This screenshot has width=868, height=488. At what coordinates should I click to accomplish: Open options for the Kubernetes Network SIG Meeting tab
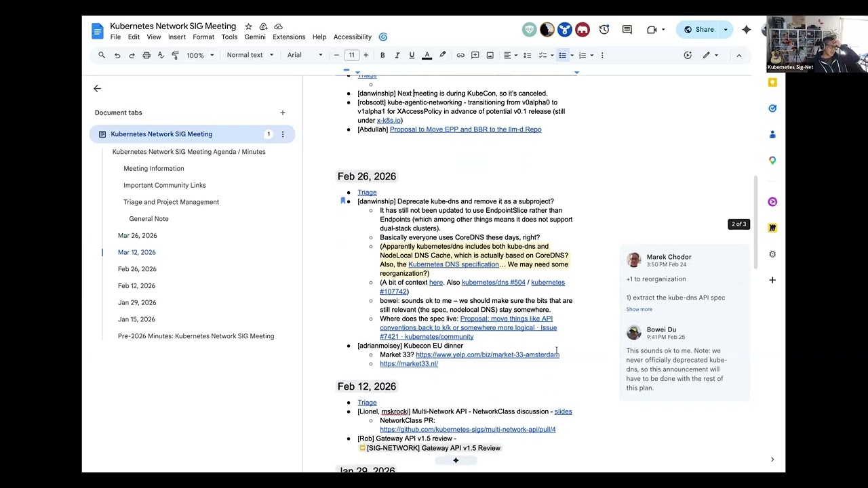point(283,134)
